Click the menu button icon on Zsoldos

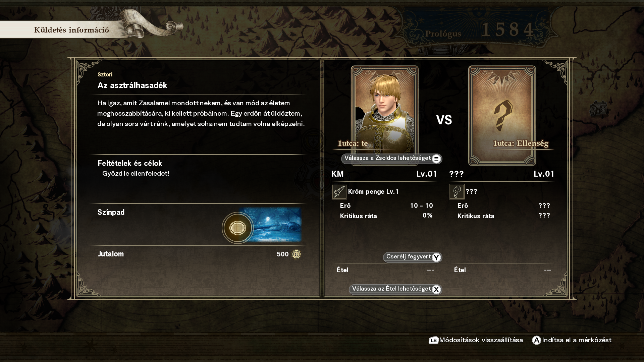pos(436,159)
